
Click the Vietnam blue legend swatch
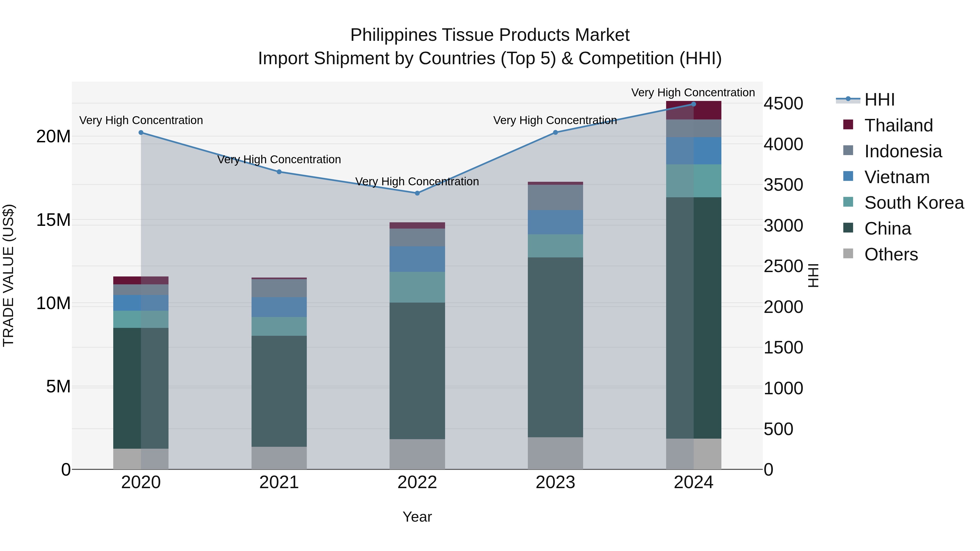848,176
